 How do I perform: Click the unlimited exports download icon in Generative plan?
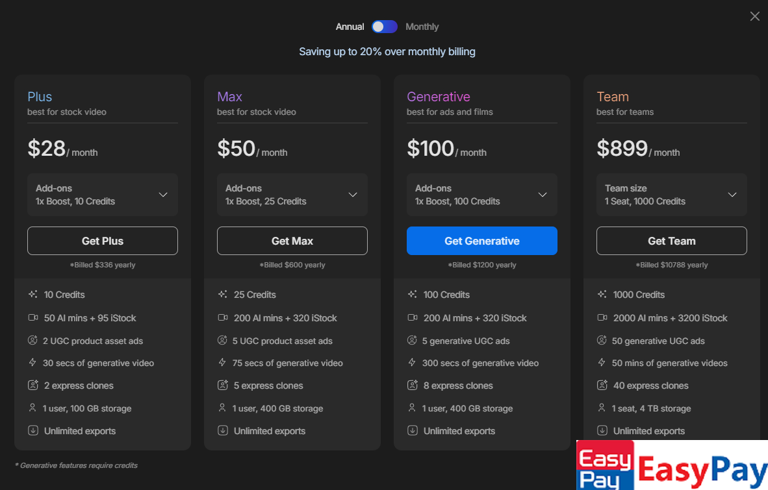tap(413, 431)
